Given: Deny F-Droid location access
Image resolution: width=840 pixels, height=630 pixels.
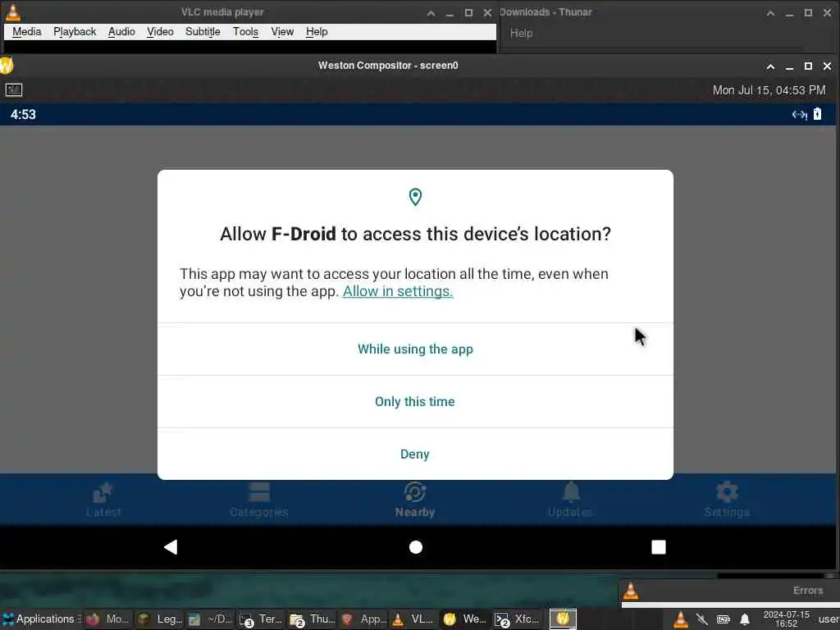Looking at the screenshot, I should [x=415, y=454].
